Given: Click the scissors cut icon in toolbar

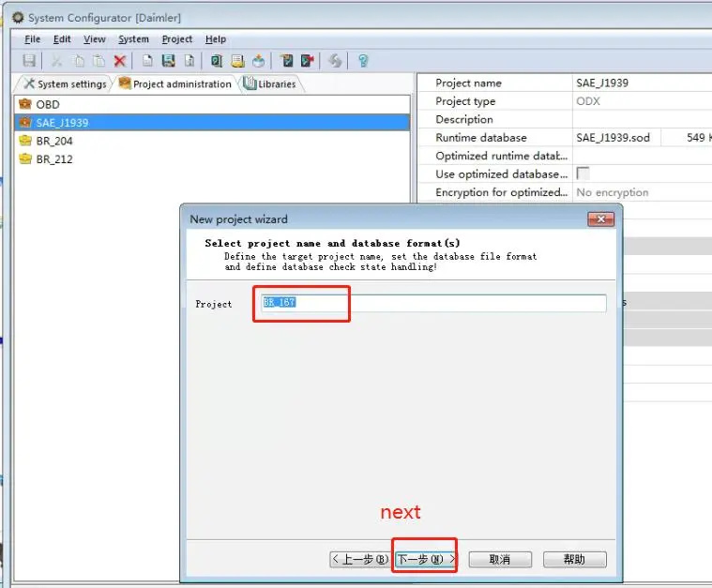Looking at the screenshot, I should (x=56, y=61).
